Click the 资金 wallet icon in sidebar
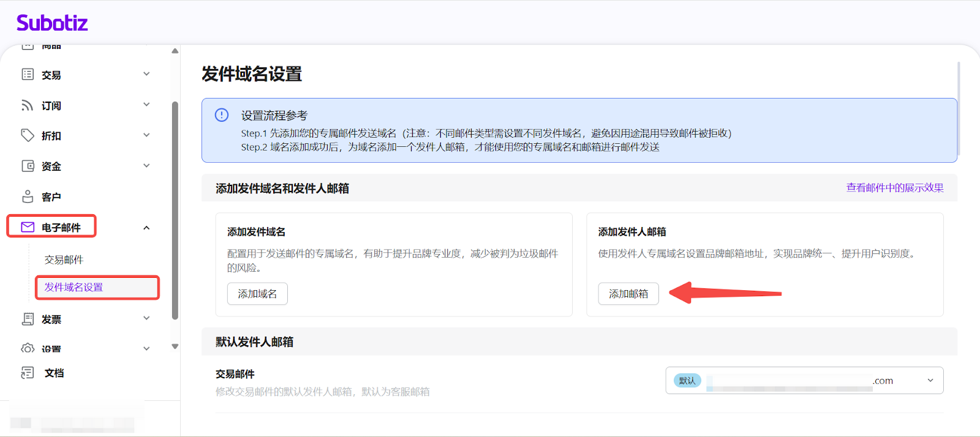Screen dimensions: 980x437 tap(28, 166)
